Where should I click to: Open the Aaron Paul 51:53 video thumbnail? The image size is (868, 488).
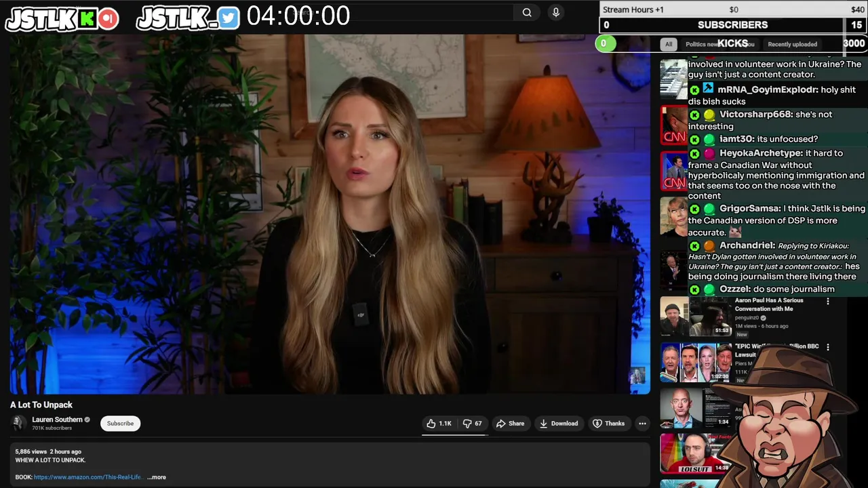(x=696, y=317)
